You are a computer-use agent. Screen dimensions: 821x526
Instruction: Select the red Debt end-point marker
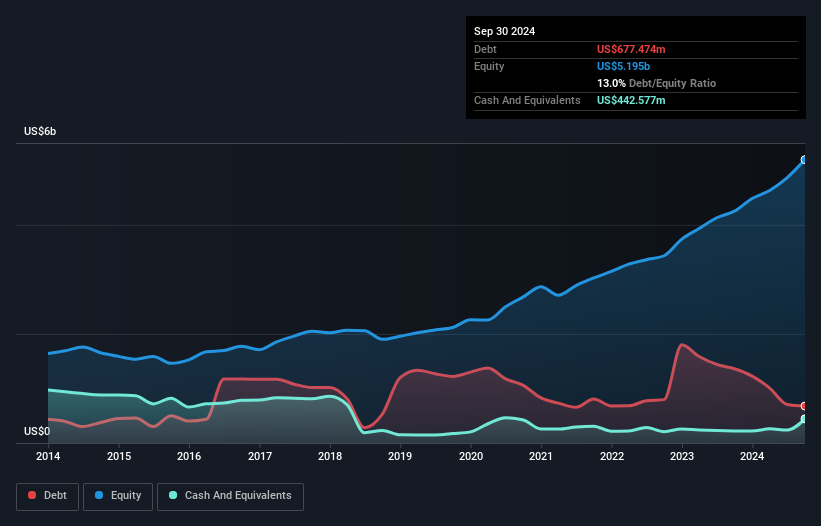tap(804, 406)
